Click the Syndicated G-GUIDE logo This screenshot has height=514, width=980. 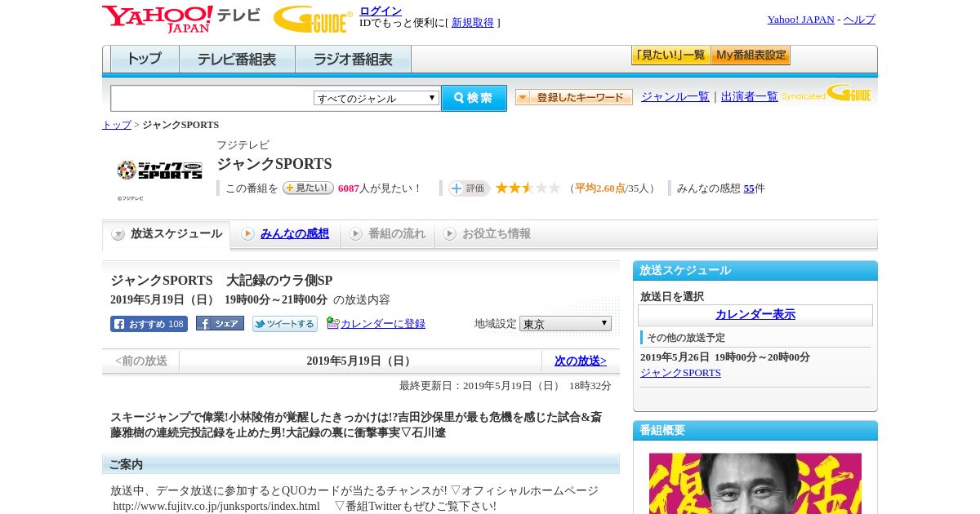coord(826,94)
